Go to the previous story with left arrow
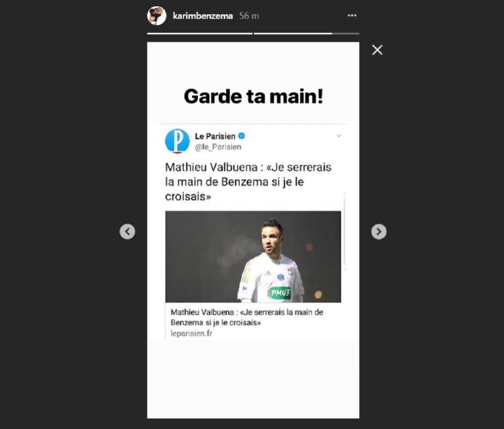 point(127,231)
